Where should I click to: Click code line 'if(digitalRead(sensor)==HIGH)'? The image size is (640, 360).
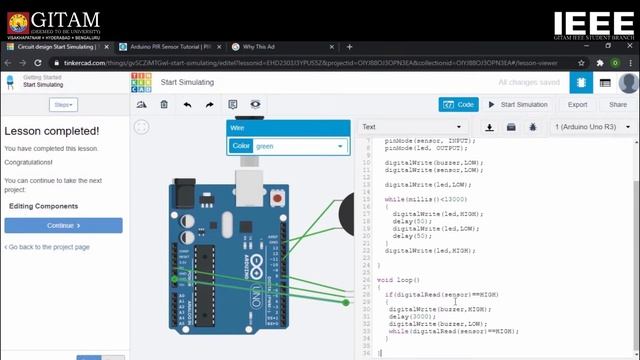442,295
